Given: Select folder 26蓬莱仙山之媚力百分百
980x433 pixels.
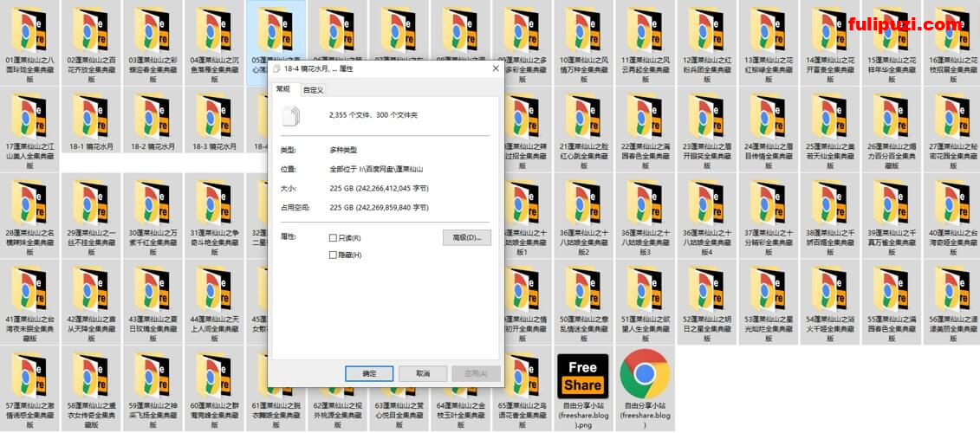Looking at the screenshot, I should pos(892,128).
